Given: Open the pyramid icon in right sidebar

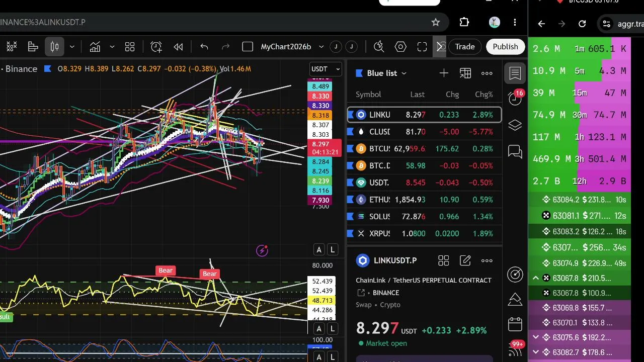Looking at the screenshot, I should click(x=515, y=299).
